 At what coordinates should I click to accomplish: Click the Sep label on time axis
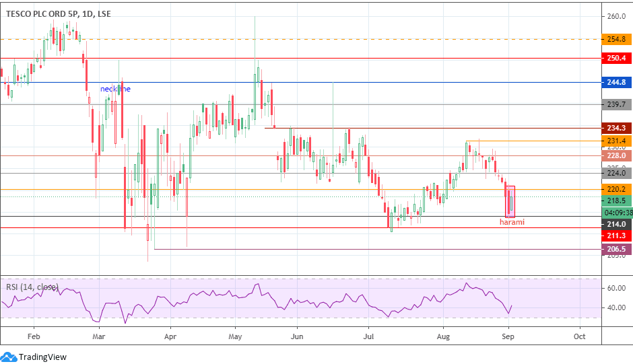click(508, 336)
